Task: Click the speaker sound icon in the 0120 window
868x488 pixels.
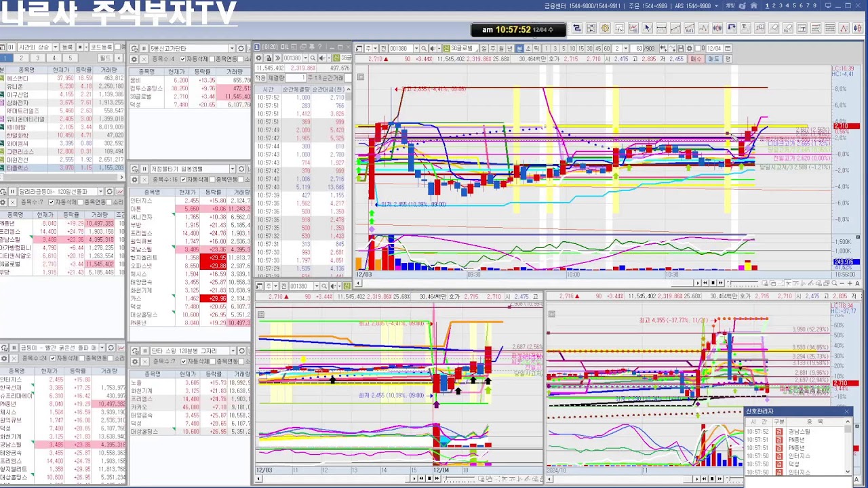Action: point(321,58)
